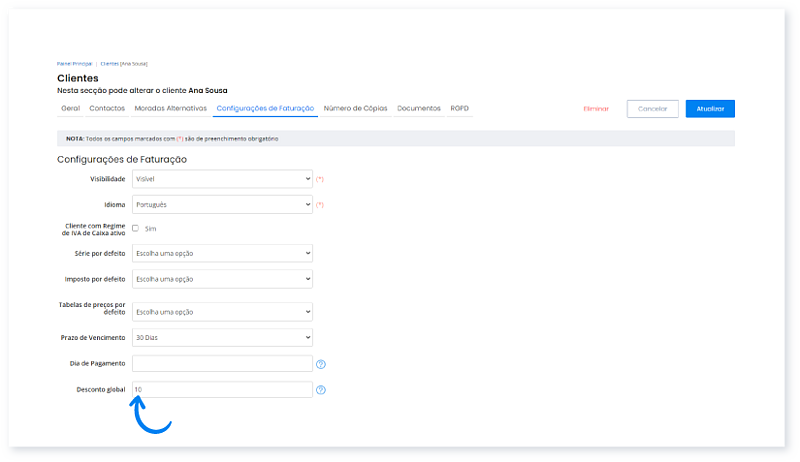The width and height of the screenshot is (800, 462).
Task: Open the RGPD tab
Action: point(459,108)
